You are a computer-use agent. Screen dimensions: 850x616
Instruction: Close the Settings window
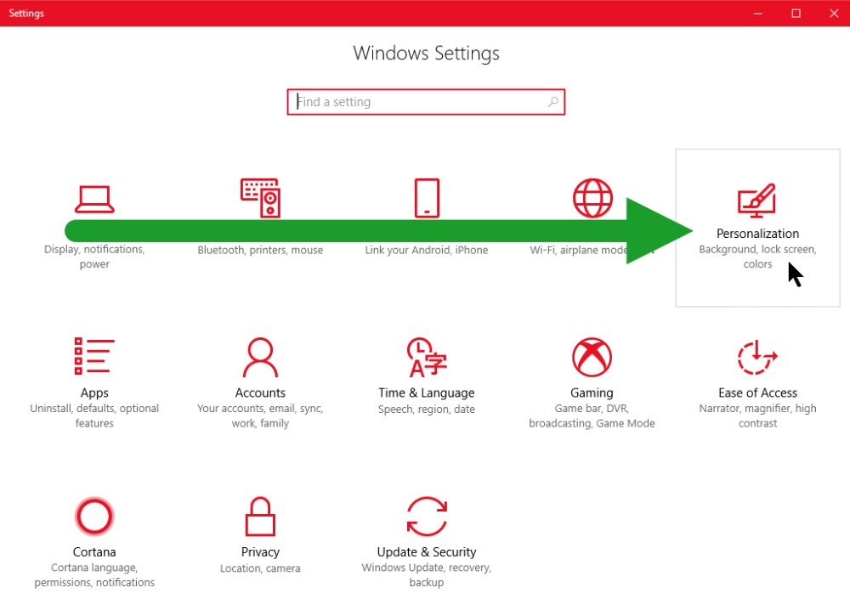[x=834, y=13]
